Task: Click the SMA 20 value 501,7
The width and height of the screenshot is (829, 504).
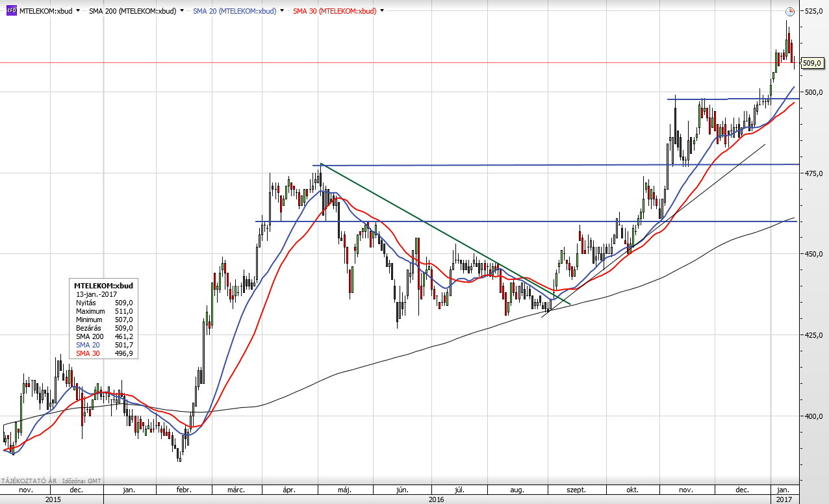Action: click(125, 345)
